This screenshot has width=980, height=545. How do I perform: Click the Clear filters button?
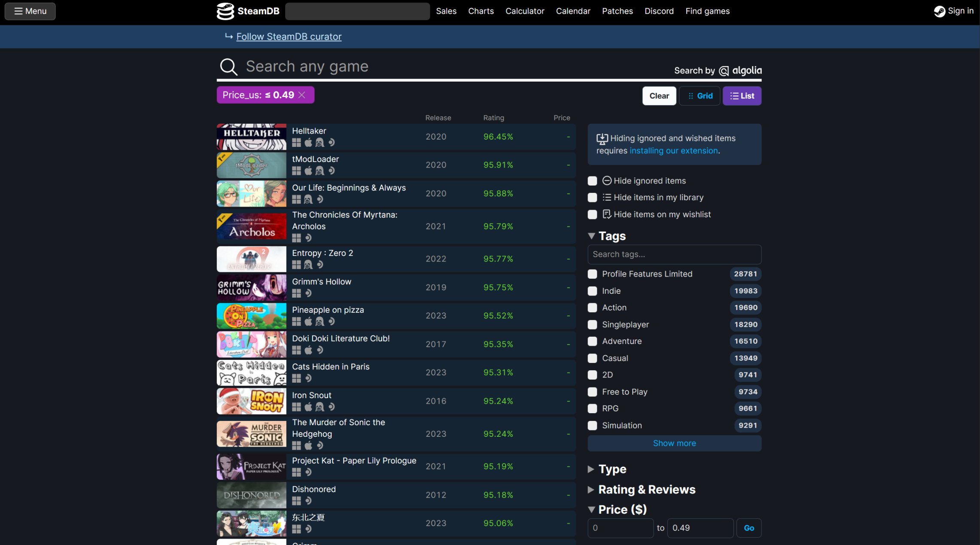pyautogui.click(x=659, y=96)
